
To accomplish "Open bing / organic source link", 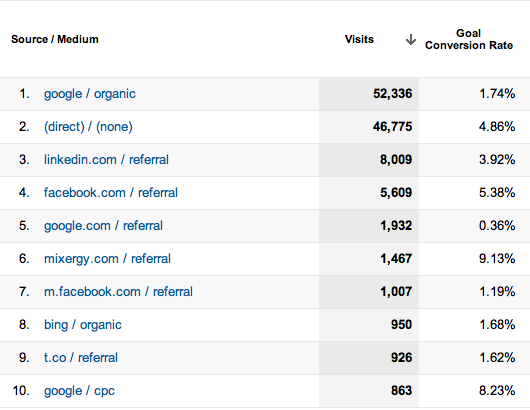I will click(83, 325).
